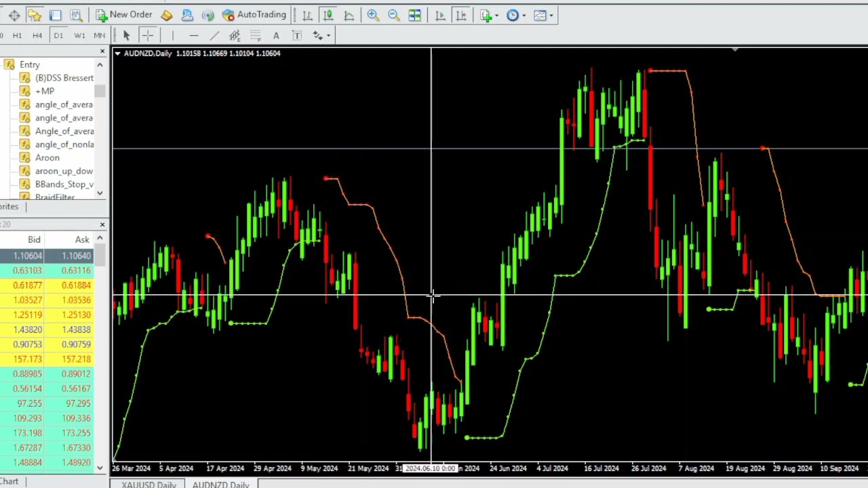Select the text A tool
Viewport: 868px width, 488px height.
(276, 35)
